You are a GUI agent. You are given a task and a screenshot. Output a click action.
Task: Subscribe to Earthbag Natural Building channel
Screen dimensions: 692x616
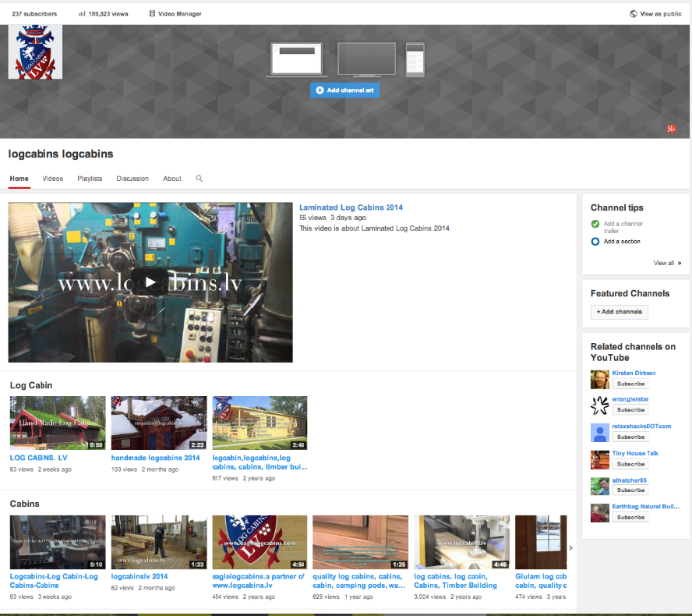click(x=631, y=517)
